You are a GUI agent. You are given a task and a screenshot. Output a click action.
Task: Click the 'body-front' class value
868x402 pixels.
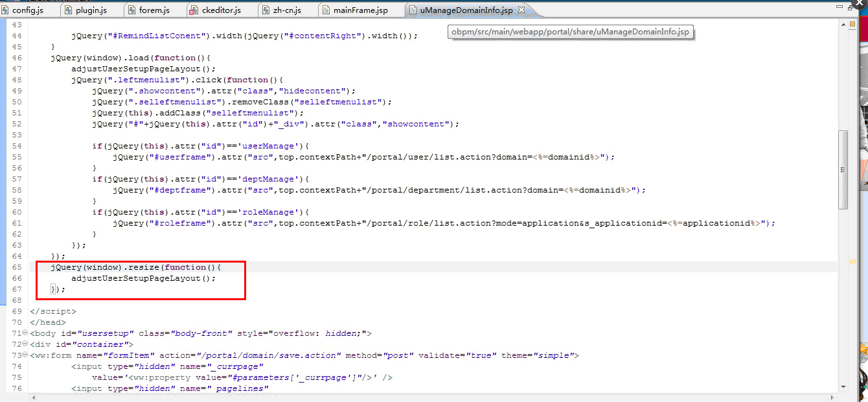[201, 333]
